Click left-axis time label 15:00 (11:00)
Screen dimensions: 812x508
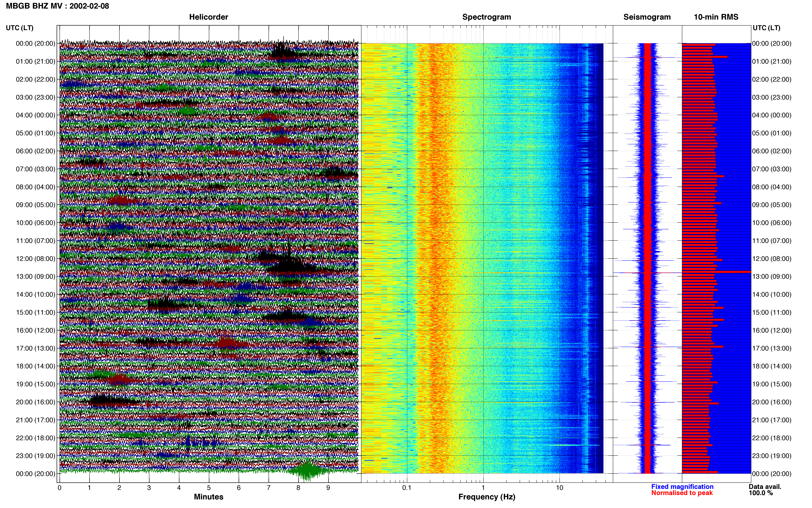36,313
